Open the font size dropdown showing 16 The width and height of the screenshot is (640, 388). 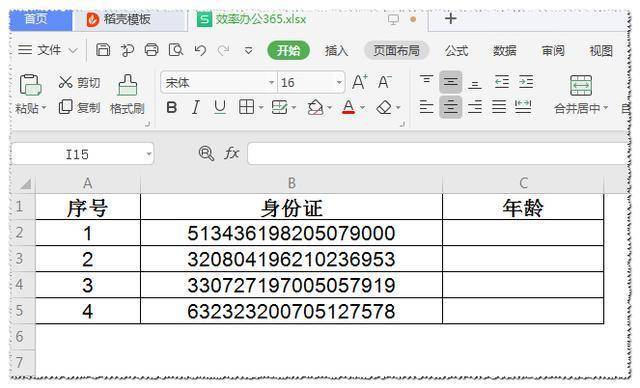coord(339,82)
